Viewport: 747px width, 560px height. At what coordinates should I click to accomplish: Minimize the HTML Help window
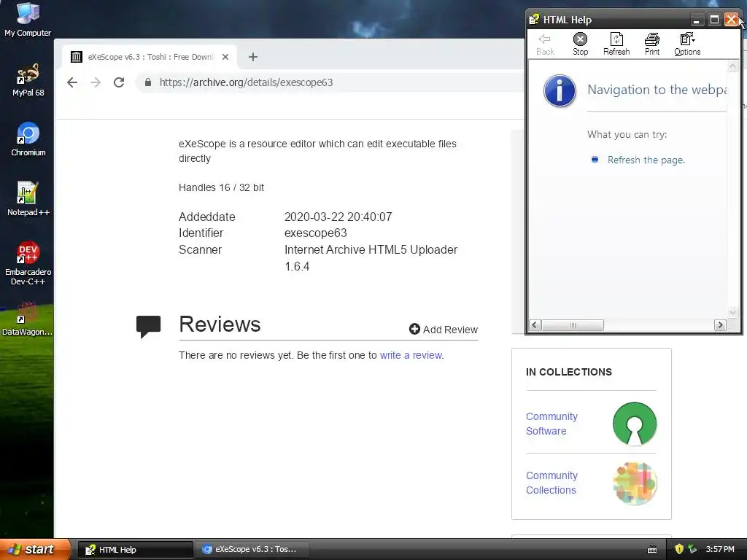[697, 20]
